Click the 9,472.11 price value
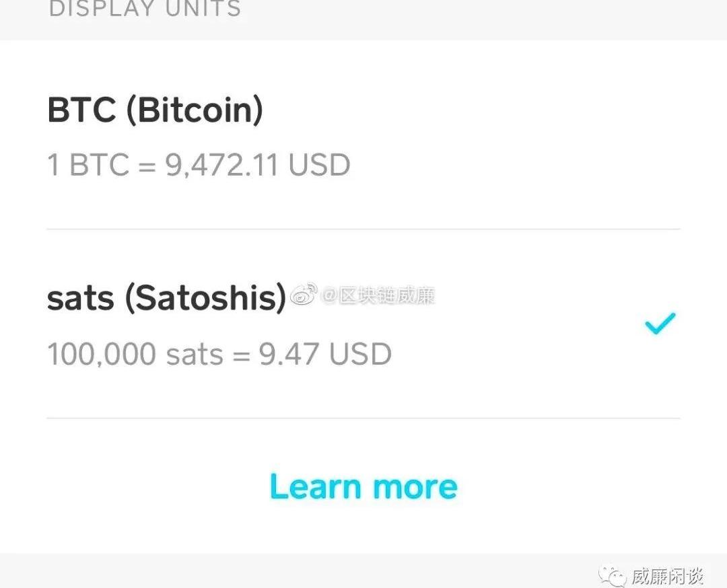This screenshot has width=727, height=588. [221, 165]
